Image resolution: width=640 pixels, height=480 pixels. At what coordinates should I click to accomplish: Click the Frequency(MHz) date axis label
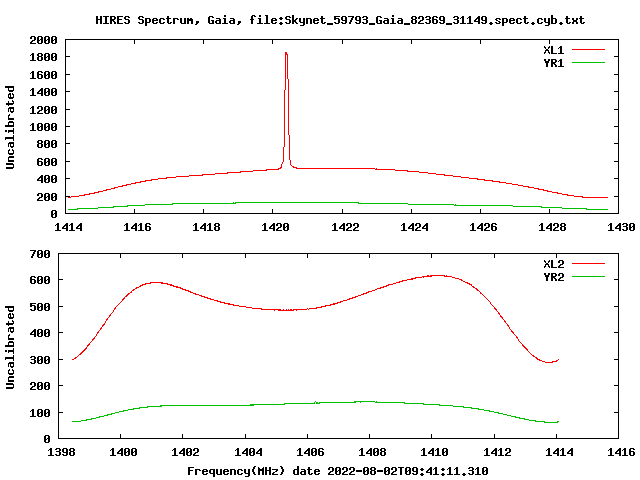(x=338, y=471)
